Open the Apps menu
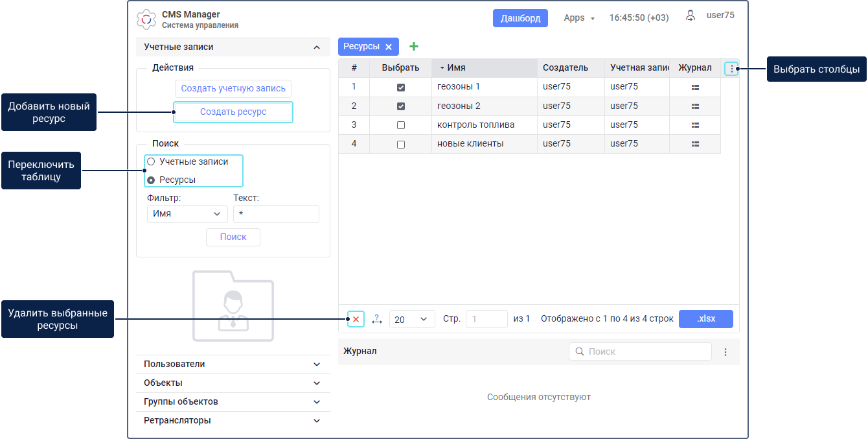This screenshot has width=868, height=439. coord(578,18)
